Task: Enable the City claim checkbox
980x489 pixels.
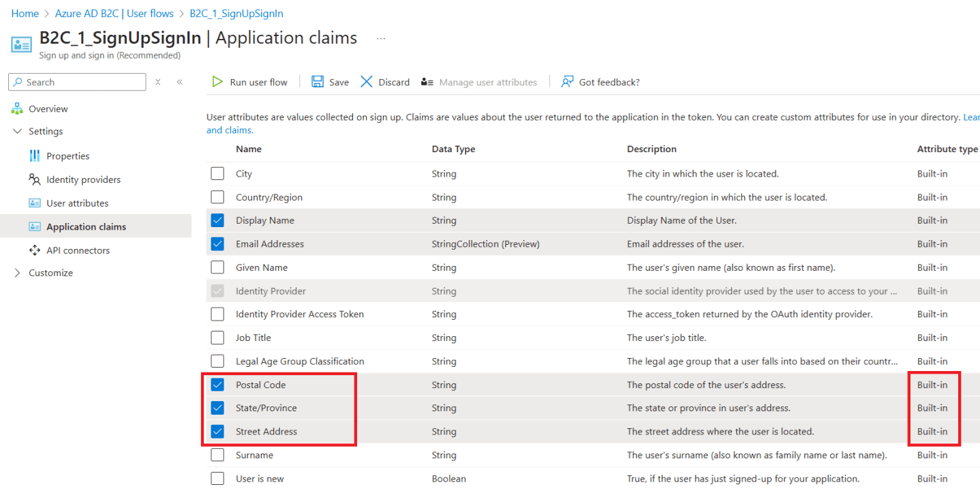Action: tap(217, 173)
